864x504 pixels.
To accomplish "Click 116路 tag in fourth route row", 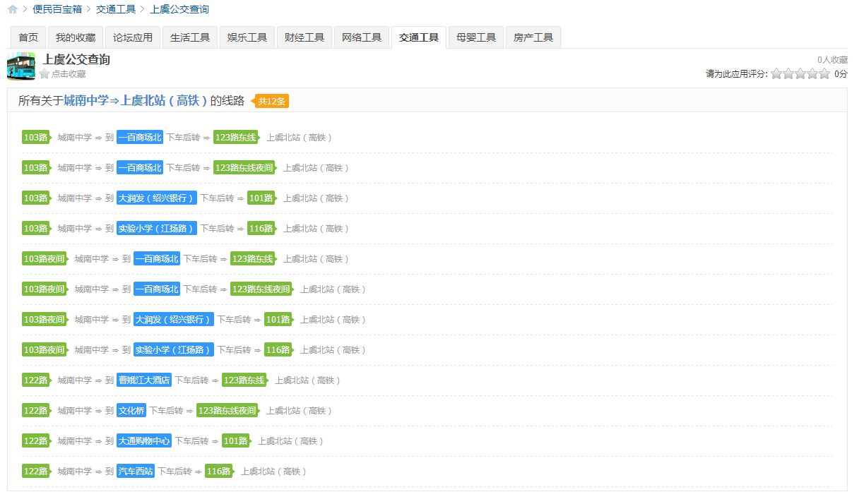I will pos(261,229).
